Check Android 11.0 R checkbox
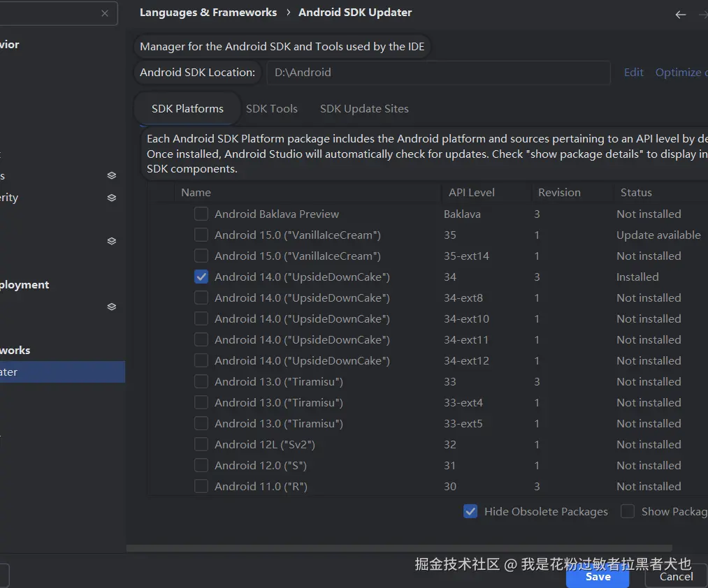Viewport: 708px width, 588px height. click(x=201, y=486)
